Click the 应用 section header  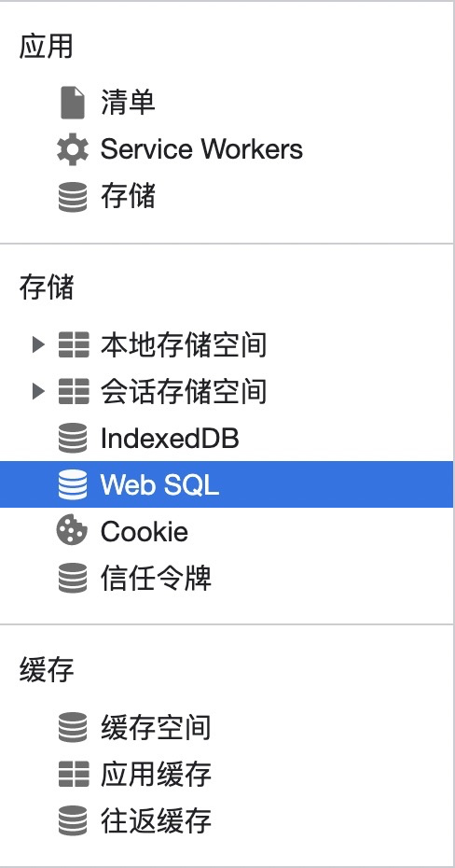click(46, 47)
